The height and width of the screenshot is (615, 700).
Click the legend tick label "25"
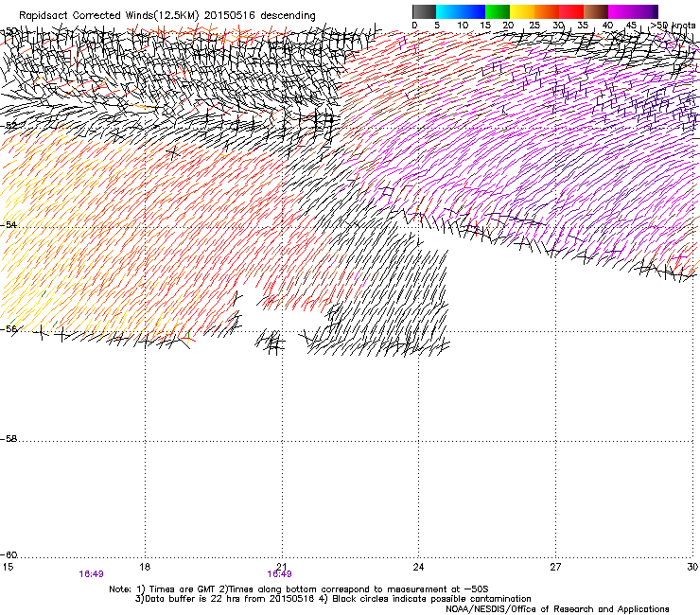(534, 26)
